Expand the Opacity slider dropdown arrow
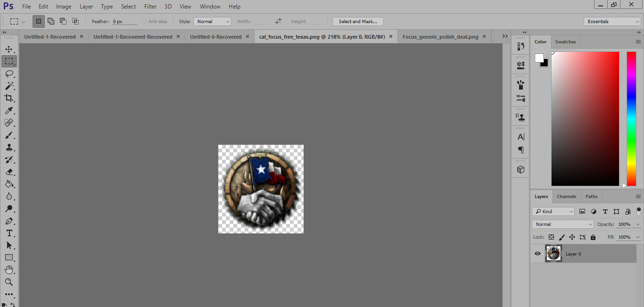644x307 pixels. tap(638, 224)
